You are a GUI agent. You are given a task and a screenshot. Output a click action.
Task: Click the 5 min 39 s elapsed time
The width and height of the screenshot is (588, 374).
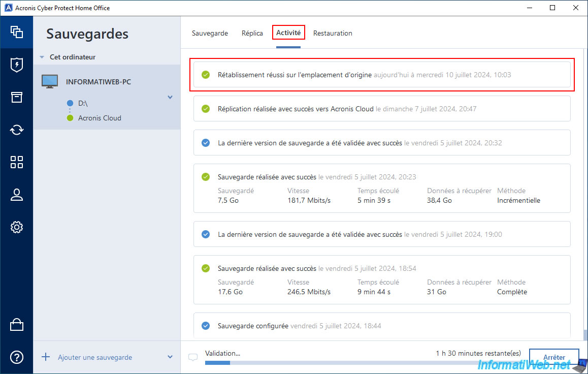click(374, 200)
